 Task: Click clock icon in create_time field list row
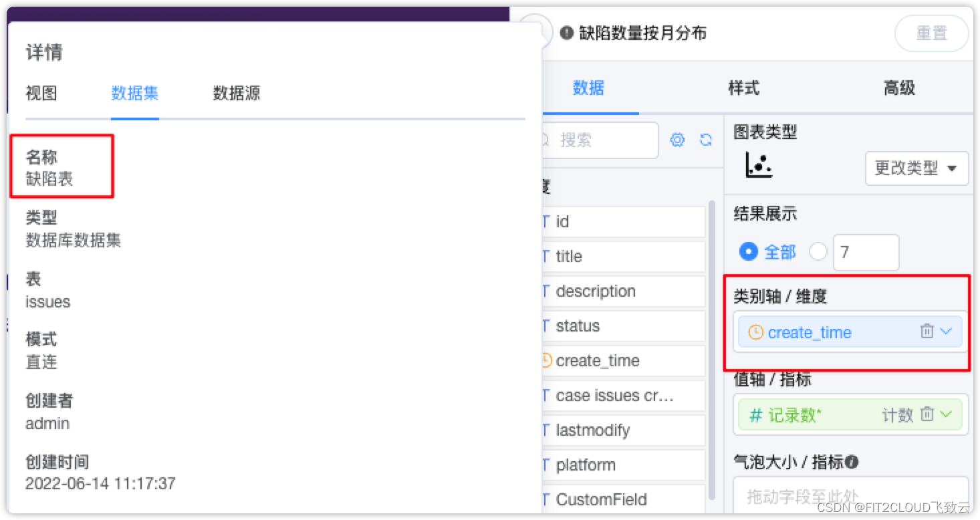click(x=545, y=360)
